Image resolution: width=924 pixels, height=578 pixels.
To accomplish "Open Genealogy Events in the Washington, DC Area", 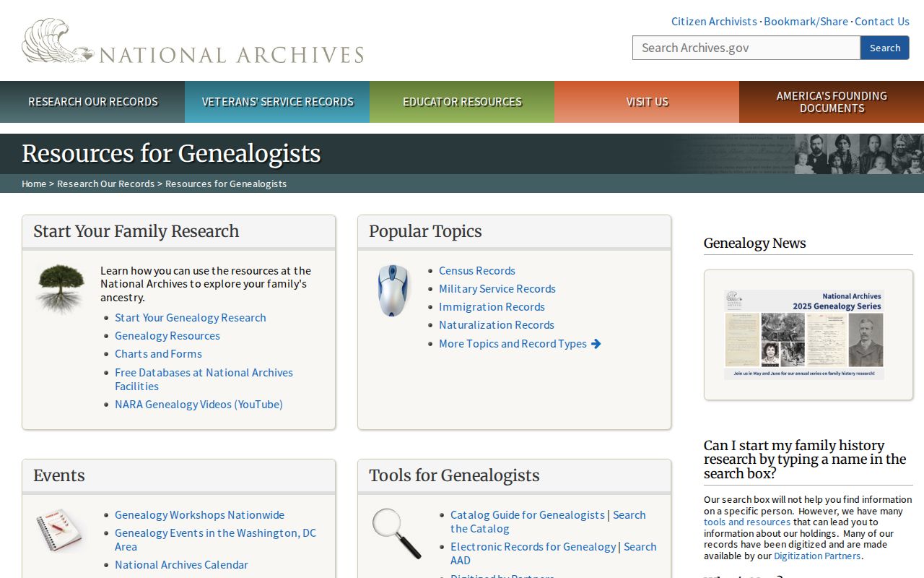I will coord(215,540).
